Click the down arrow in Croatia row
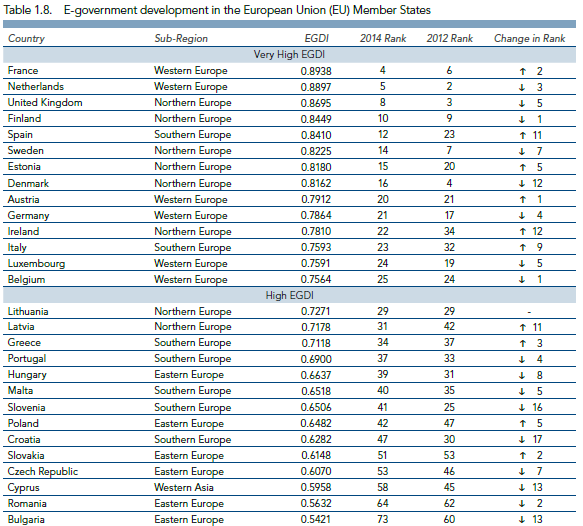This screenshot has height=526, width=583. tap(522, 440)
